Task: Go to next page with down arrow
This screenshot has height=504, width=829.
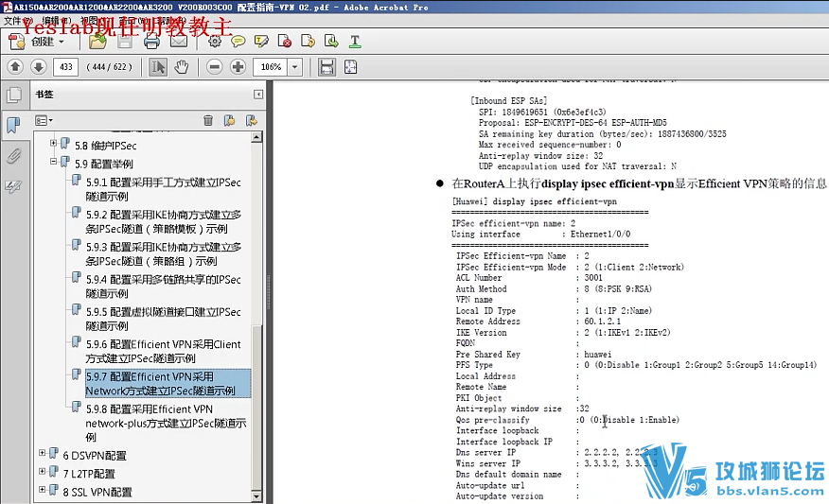Action: pos(38,66)
